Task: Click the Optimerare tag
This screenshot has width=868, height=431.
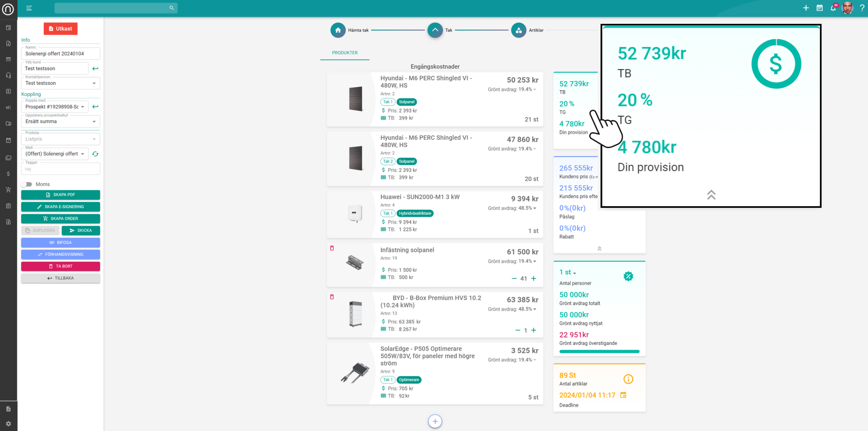Action: pos(409,380)
